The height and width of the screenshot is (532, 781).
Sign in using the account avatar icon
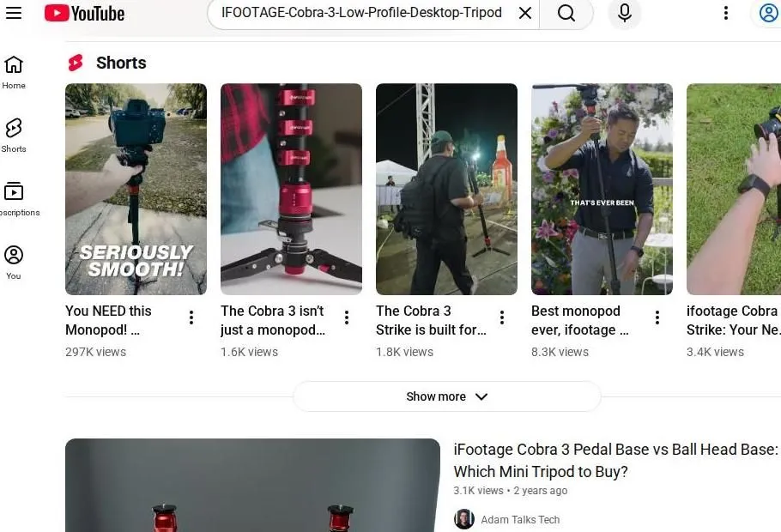point(767,13)
